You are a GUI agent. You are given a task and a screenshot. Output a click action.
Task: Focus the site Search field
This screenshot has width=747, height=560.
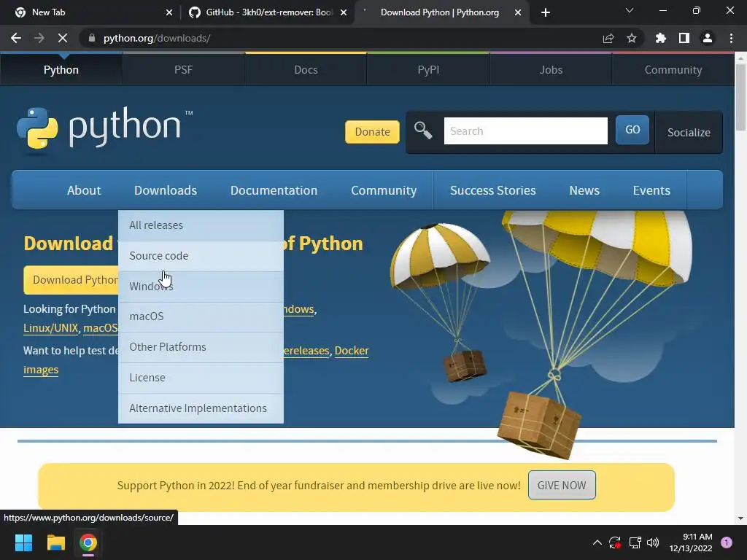[525, 131]
